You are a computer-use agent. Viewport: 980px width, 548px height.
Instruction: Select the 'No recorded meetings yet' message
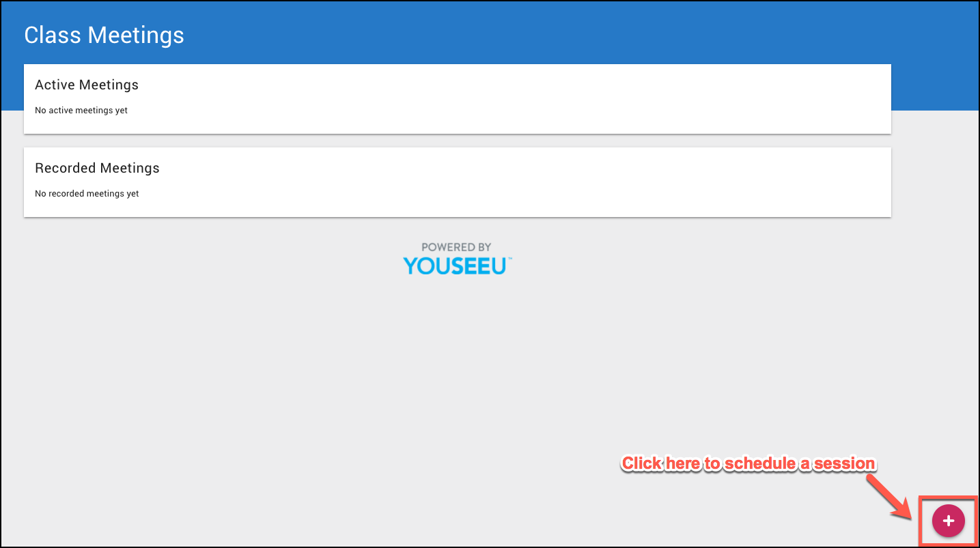tap(87, 193)
